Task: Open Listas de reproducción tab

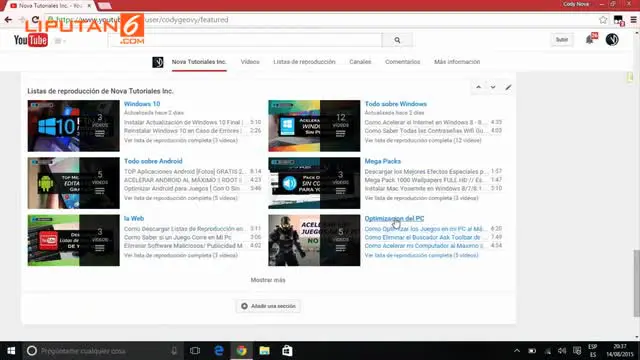Action: click(x=304, y=62)
